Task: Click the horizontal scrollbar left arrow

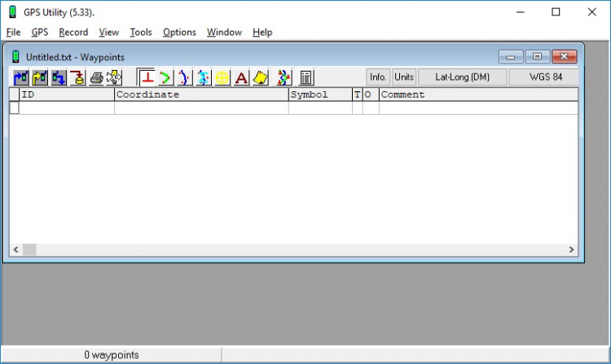Action: (x=16, y=249)
